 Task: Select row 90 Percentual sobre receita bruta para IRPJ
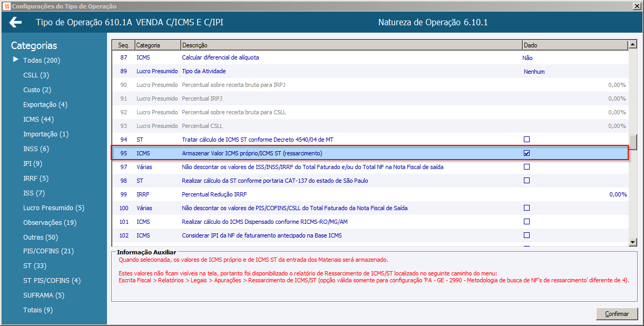click(370, 85)
